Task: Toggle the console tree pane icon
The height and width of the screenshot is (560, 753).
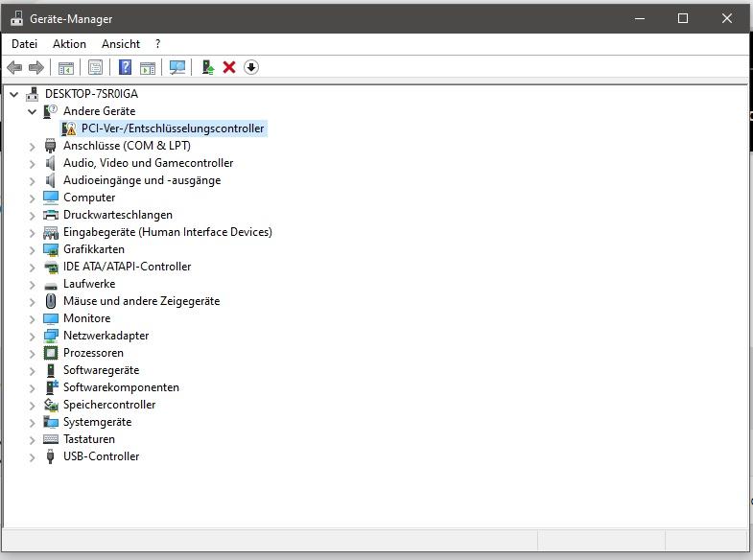Action: click(x=66, y=67)
